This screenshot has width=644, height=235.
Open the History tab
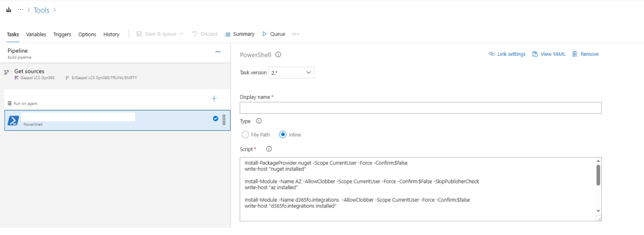click(x=111, y=35)
